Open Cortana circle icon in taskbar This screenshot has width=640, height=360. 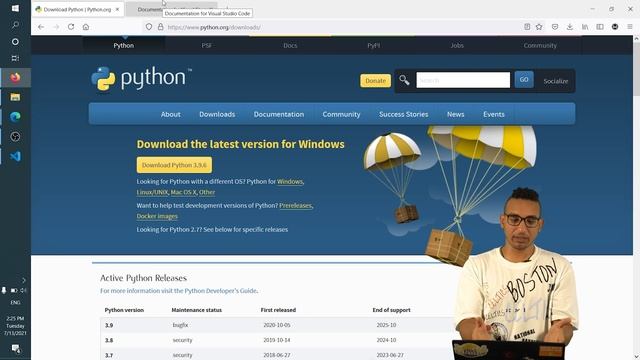coord(15,42)
